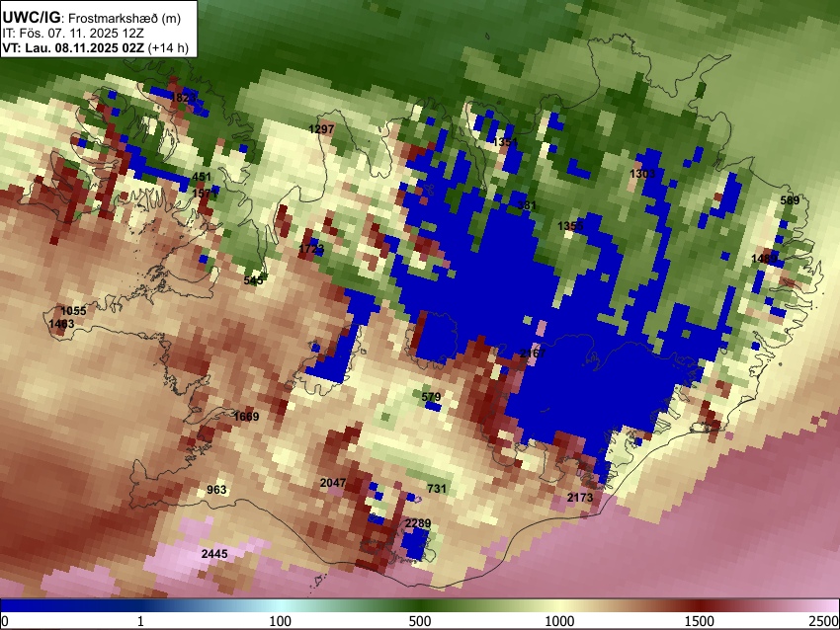840x630 pixels.
Task: Select the value 1355
Action: point(570,226)
